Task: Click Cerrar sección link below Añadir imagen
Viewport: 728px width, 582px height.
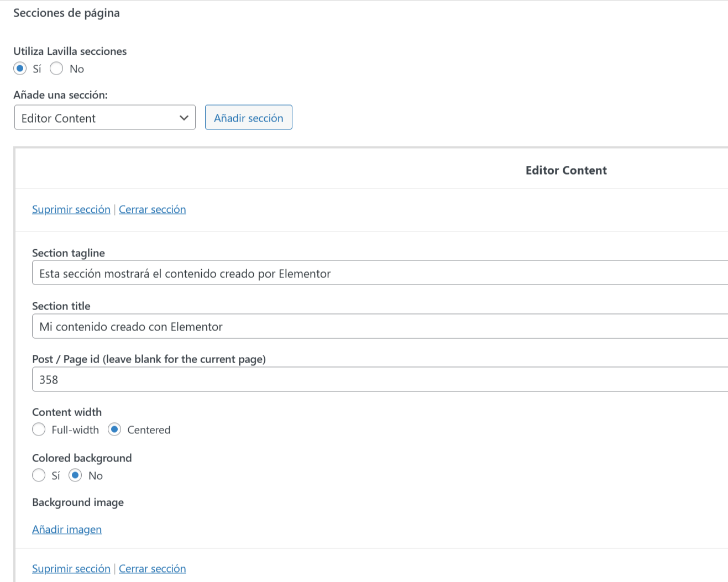Action: [x=152, y=569]
